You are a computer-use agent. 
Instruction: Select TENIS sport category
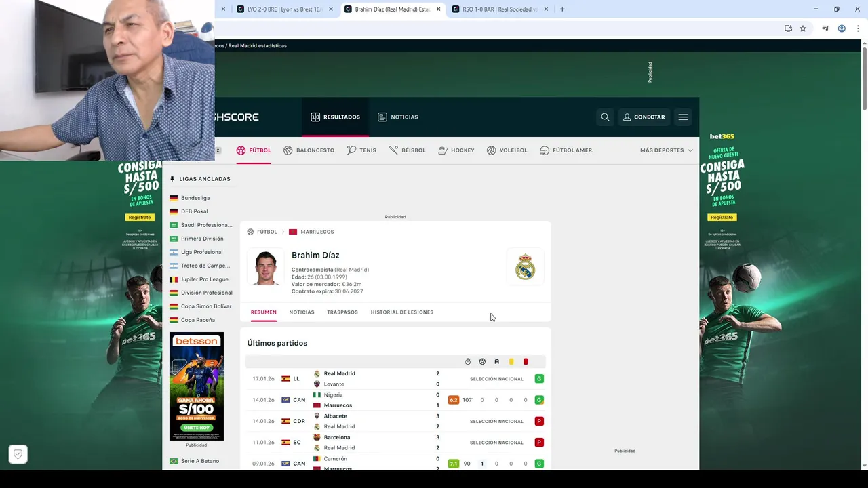point(361,150)
